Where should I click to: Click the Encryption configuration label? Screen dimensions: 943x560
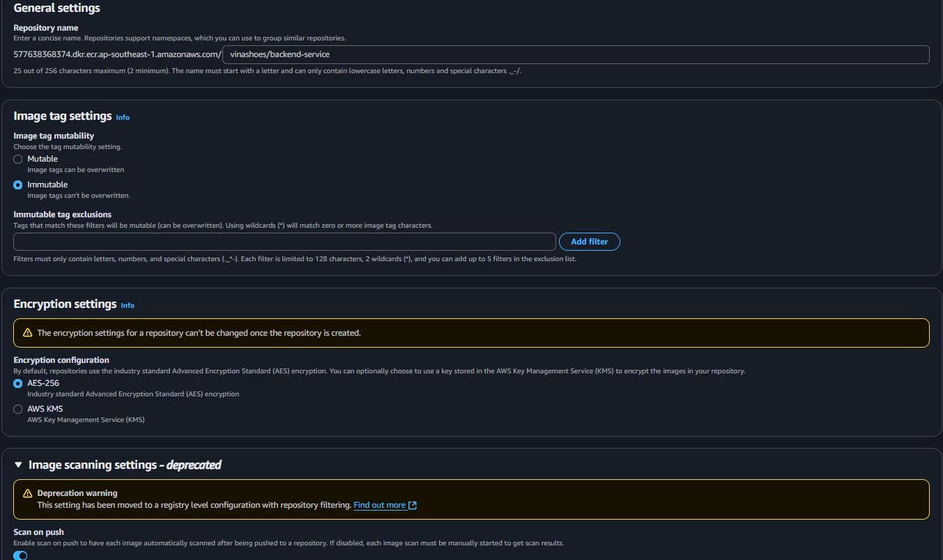(61, 360)
